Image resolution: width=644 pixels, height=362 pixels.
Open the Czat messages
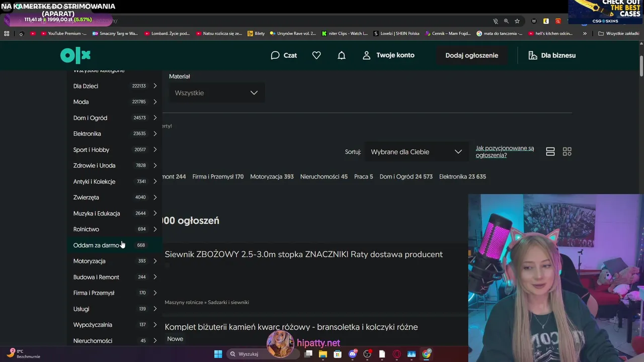pos(284,55)
